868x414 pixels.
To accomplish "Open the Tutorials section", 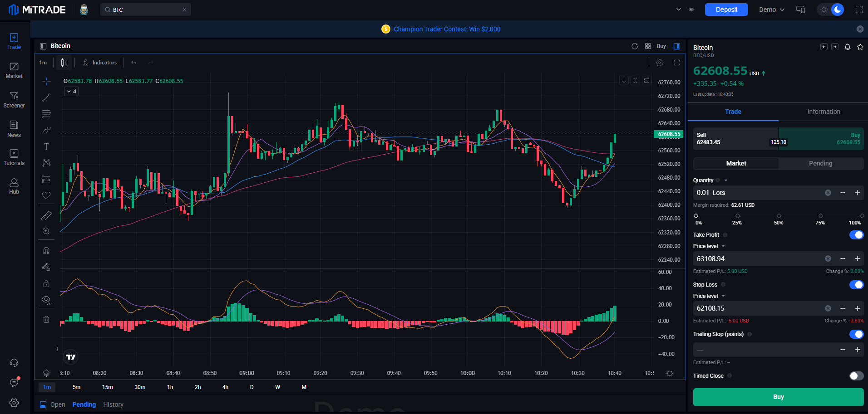I will pos(14,157).
